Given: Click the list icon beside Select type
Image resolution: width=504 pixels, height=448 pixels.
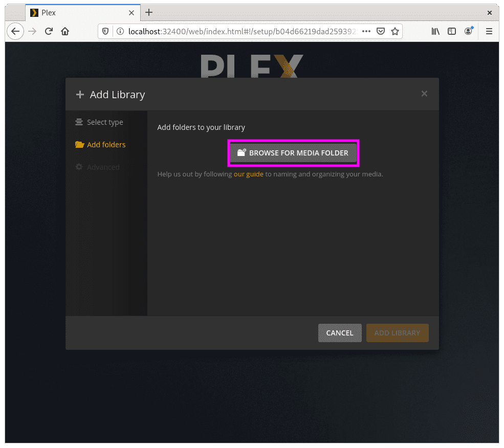Looking at the screenshot, I should pyautogui.click(x=79, y=122).
